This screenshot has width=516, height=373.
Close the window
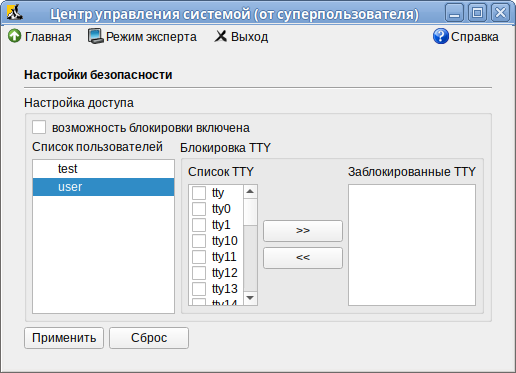(x=500, y=13)
